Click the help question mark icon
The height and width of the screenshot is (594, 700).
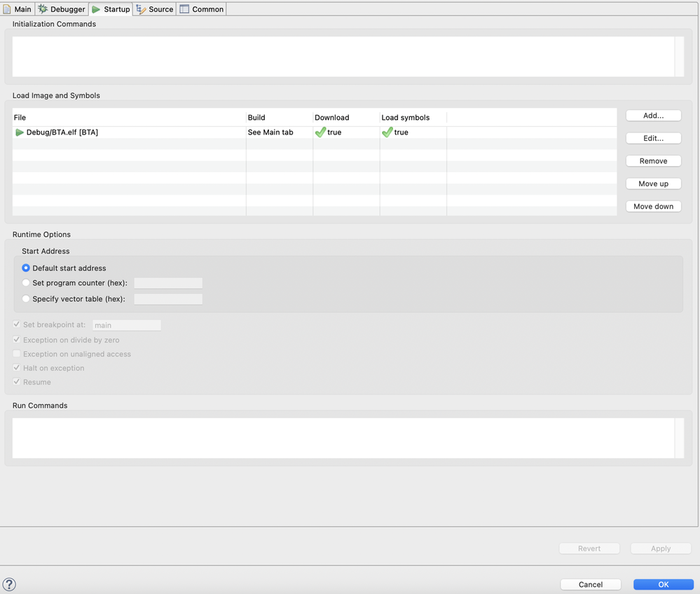[x=9, y=584]
